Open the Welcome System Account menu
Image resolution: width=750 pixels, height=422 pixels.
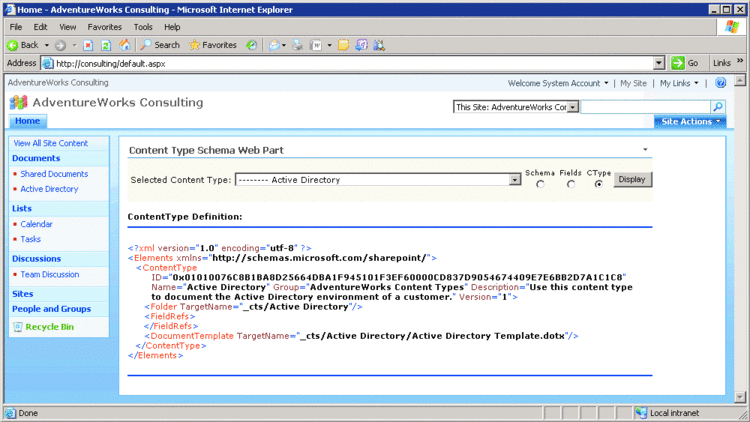tap(558, 83)
